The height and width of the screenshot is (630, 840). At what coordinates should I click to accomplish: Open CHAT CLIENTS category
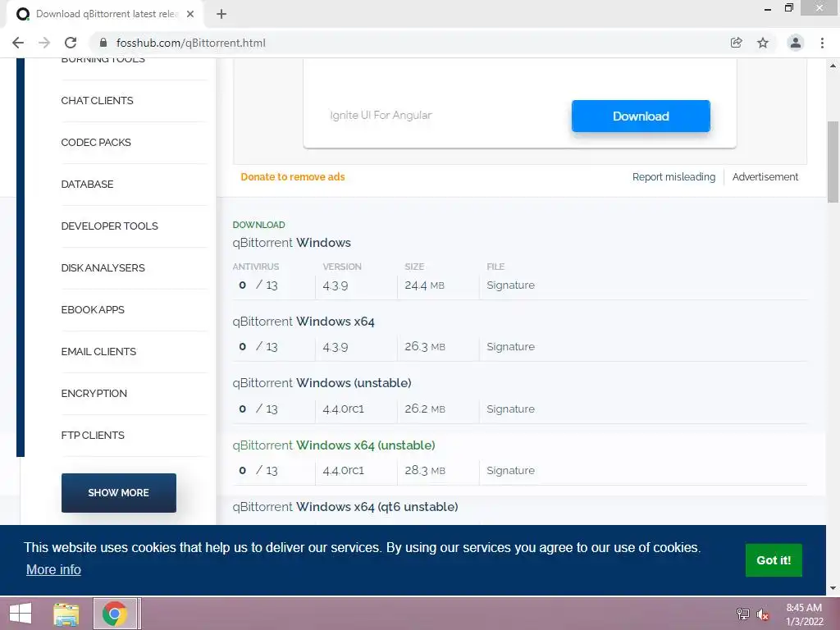pos(97,101)
